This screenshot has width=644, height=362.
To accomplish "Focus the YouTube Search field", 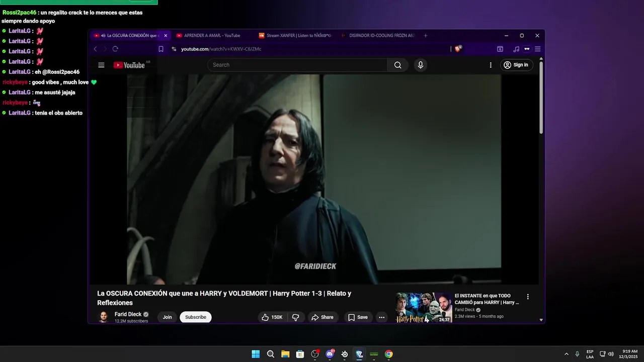I will [x=298, y=65].
